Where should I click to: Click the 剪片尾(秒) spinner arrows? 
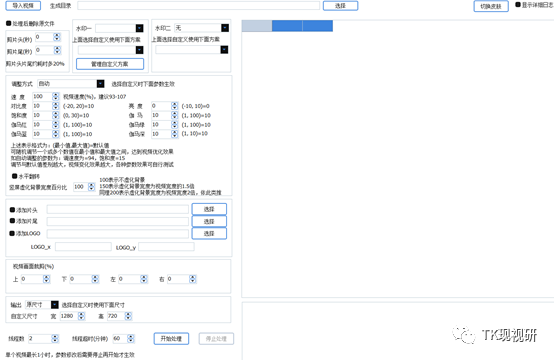click(57, 50)
